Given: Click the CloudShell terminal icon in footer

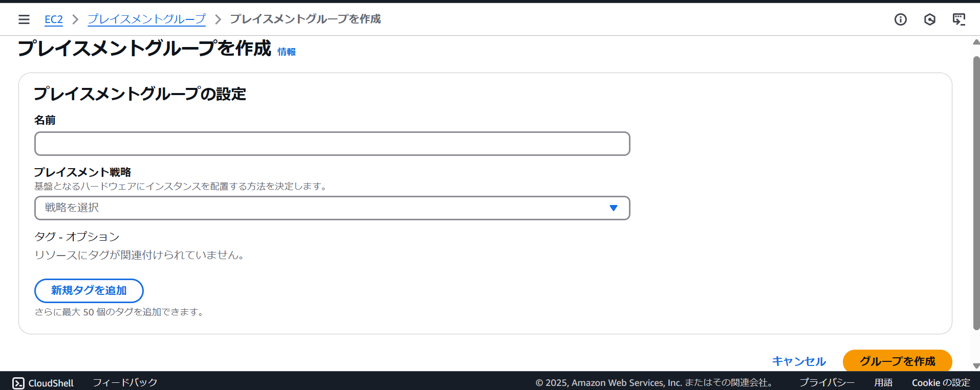Looking at the screenshot, I should [18, 383].
